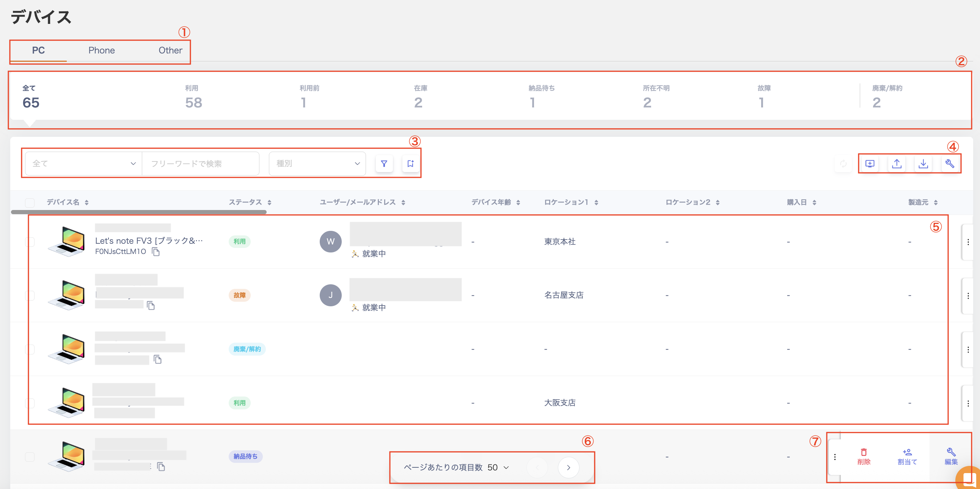Switch to the Other tab

(x=170, y=50)
